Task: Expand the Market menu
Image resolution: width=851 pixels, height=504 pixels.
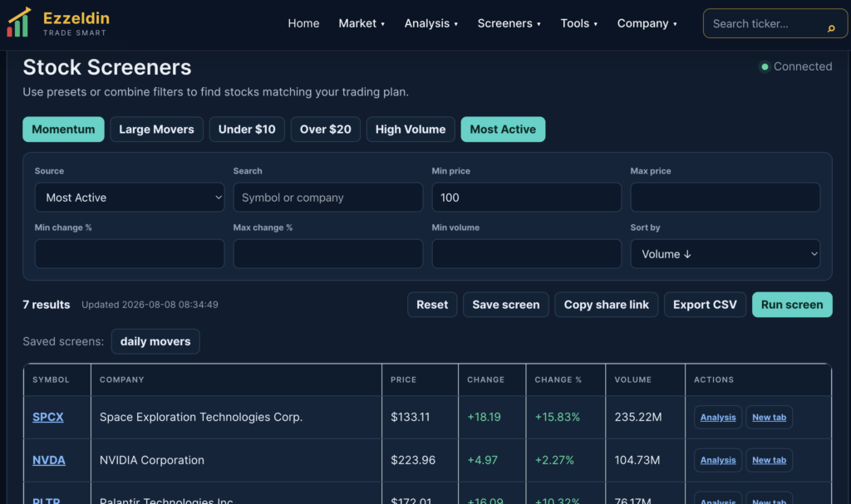Action: click(362, 23)
